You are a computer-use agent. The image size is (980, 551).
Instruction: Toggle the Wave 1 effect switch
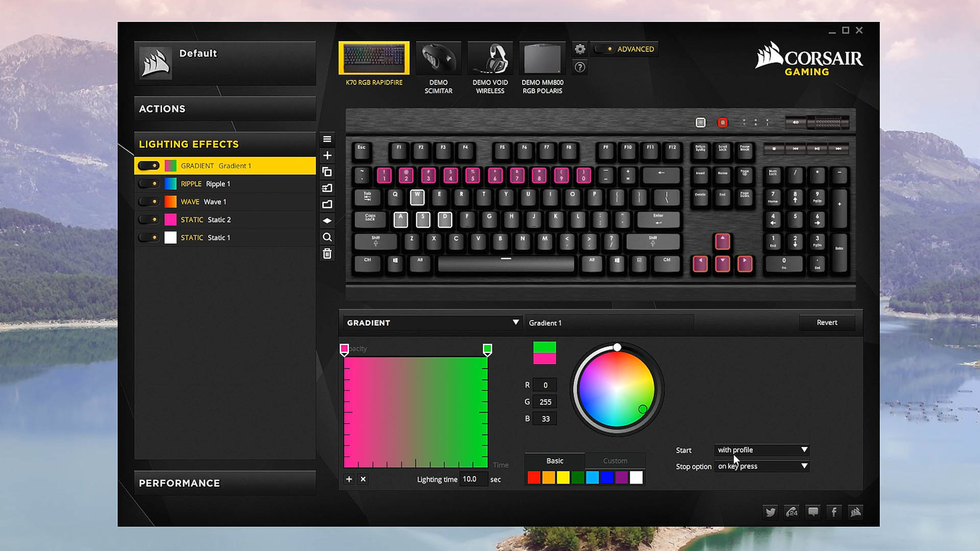[x=149, y=202]
